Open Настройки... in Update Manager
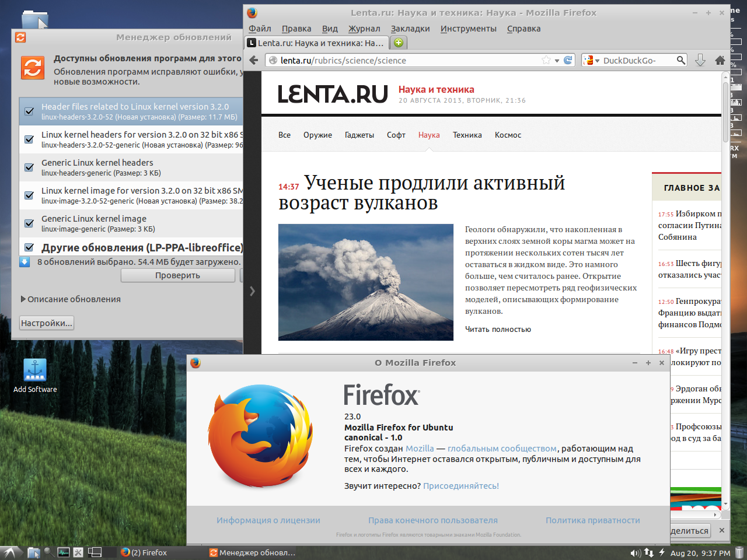Screen dimensions: 747x560 (47, 323)
